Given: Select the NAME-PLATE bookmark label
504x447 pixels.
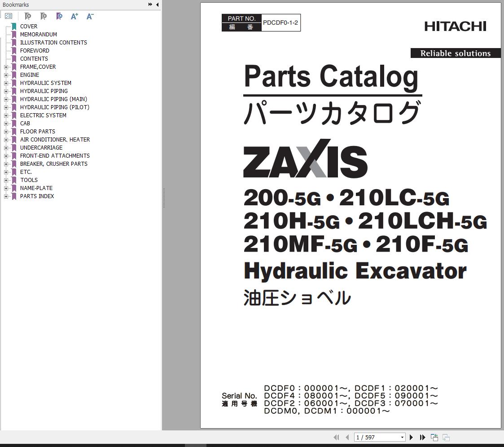Looking at the screenshot, I should click(x=36, y=188).
